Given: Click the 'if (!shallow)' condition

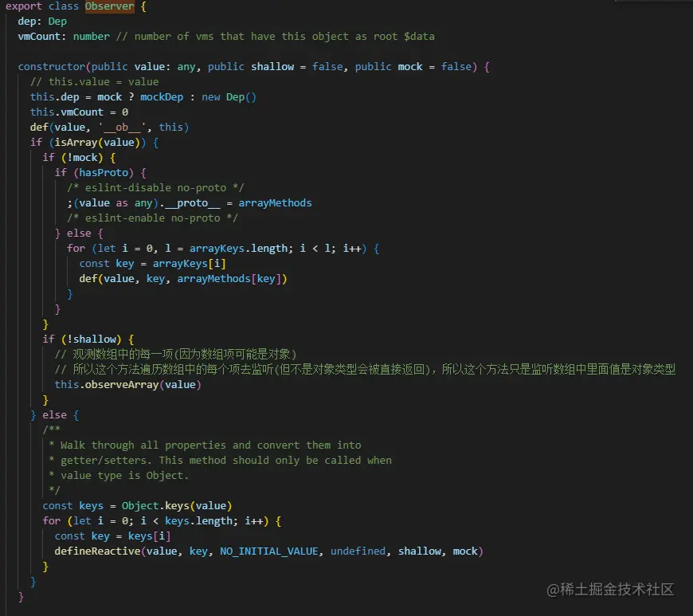Looking at the screenshot, I should [82, 339].
